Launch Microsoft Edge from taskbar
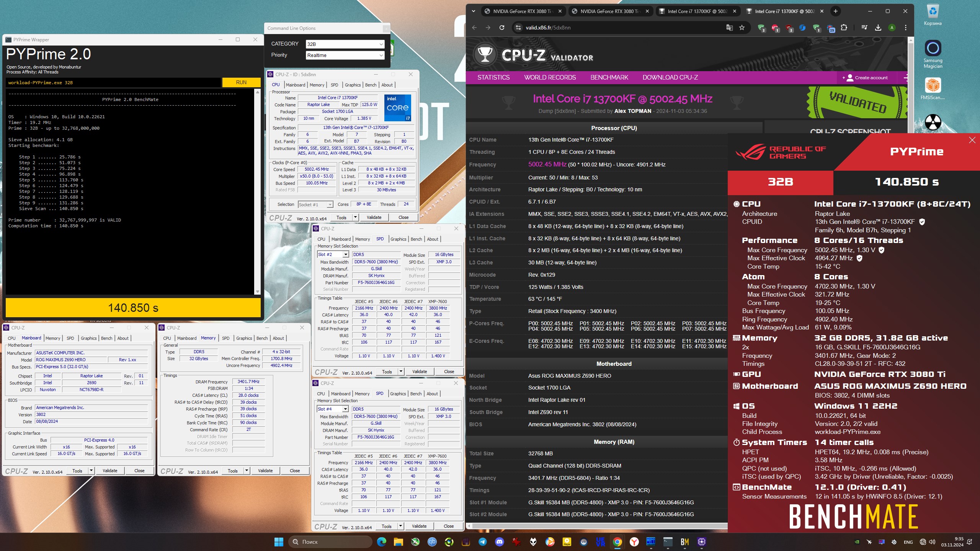The width and height of the screenshot is (980, 551). [x=381, y=542]
